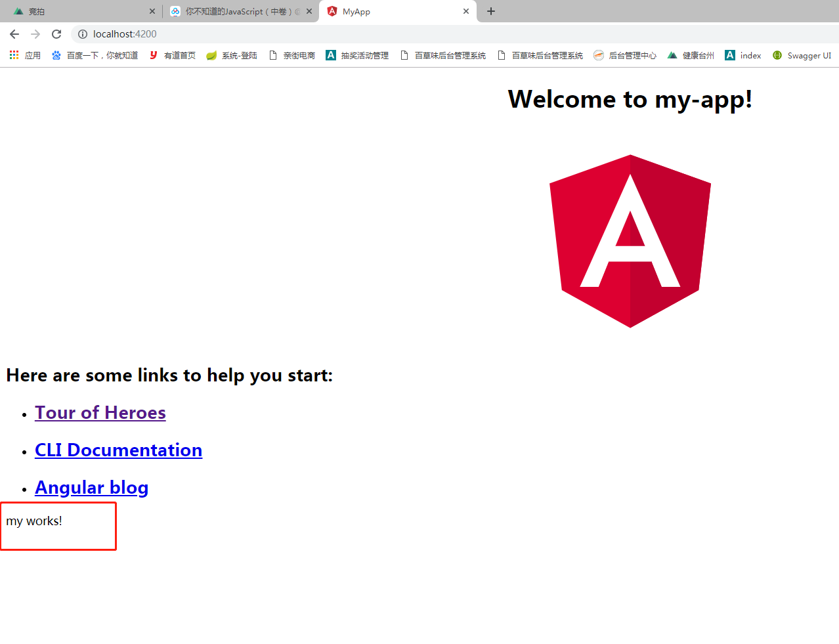Open the 亲街电商 bookmark
This screenshot has height=644, width=839.
292,55
